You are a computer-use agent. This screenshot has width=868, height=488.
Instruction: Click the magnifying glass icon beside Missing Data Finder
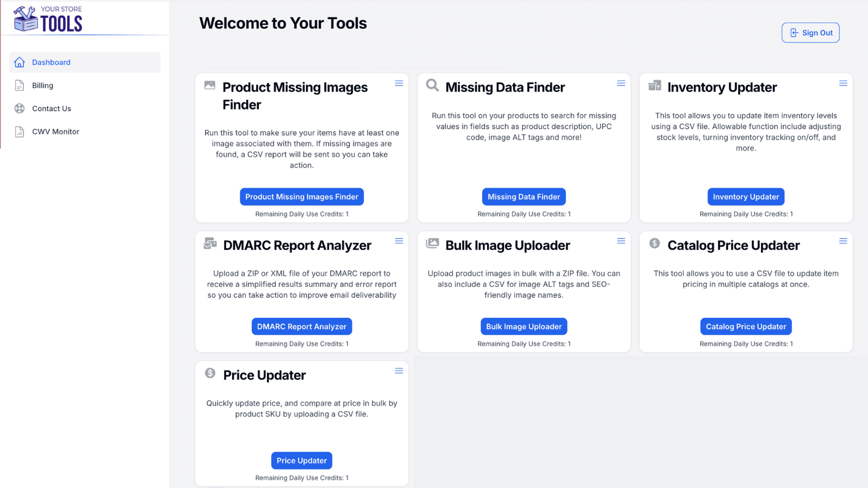[432, 86]
